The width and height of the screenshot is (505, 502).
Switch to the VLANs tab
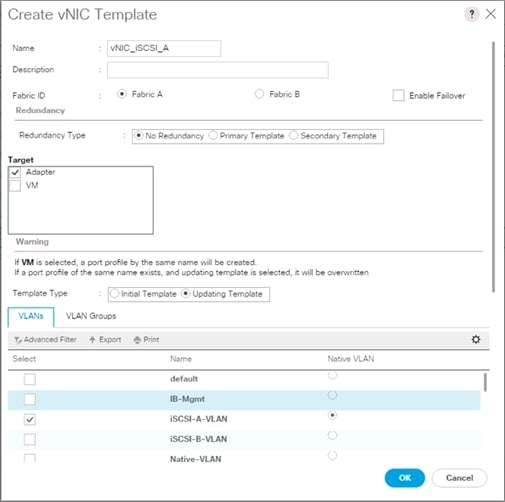coord(31,316)
